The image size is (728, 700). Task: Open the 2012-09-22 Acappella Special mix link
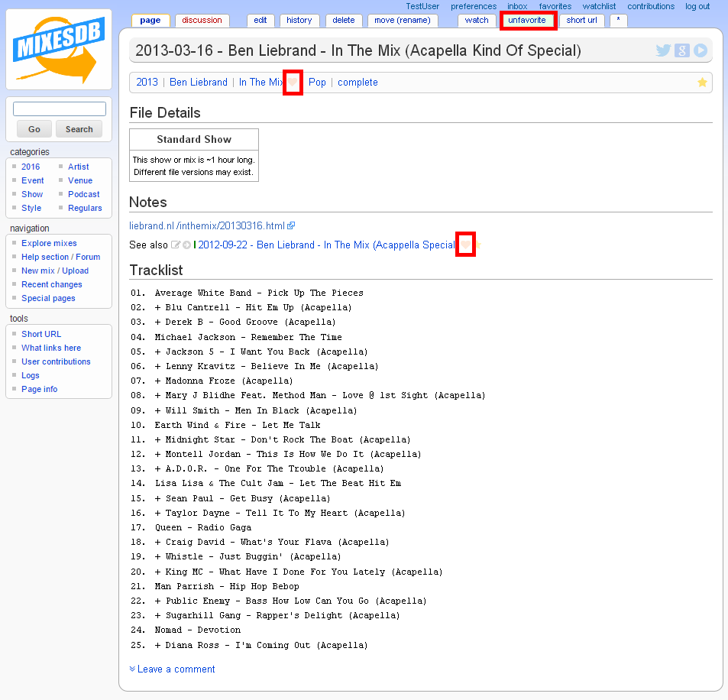(327, 245)
